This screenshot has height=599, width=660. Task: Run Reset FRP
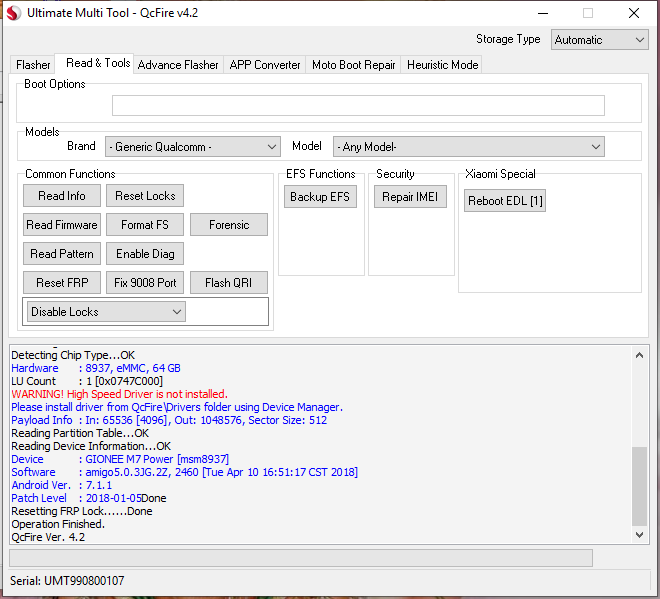tap(62, 282)
